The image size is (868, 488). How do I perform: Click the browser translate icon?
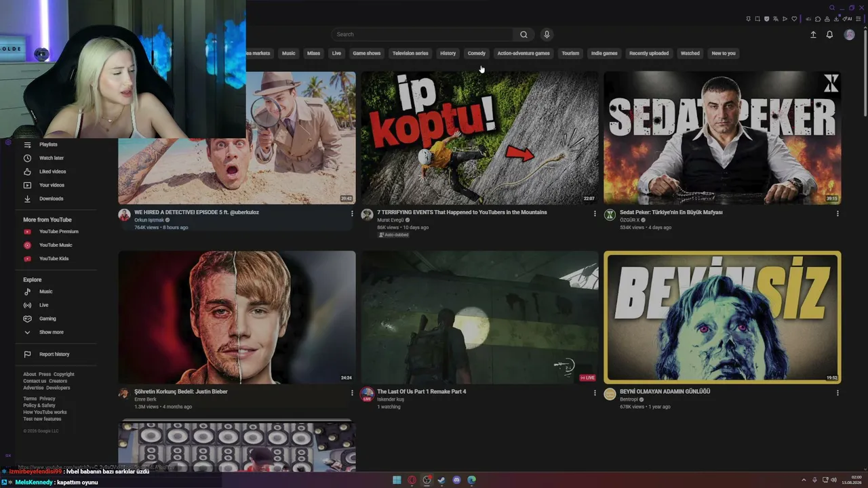[776, 19]
